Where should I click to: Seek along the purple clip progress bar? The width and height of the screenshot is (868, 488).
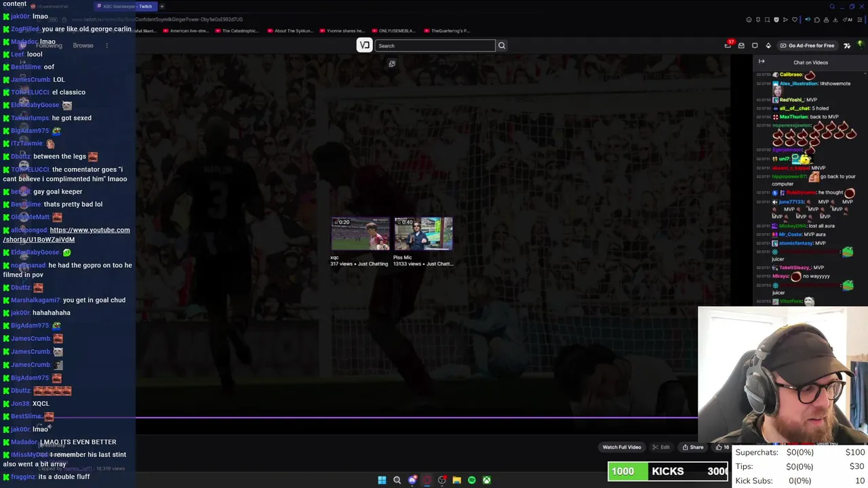pos(416,418)
